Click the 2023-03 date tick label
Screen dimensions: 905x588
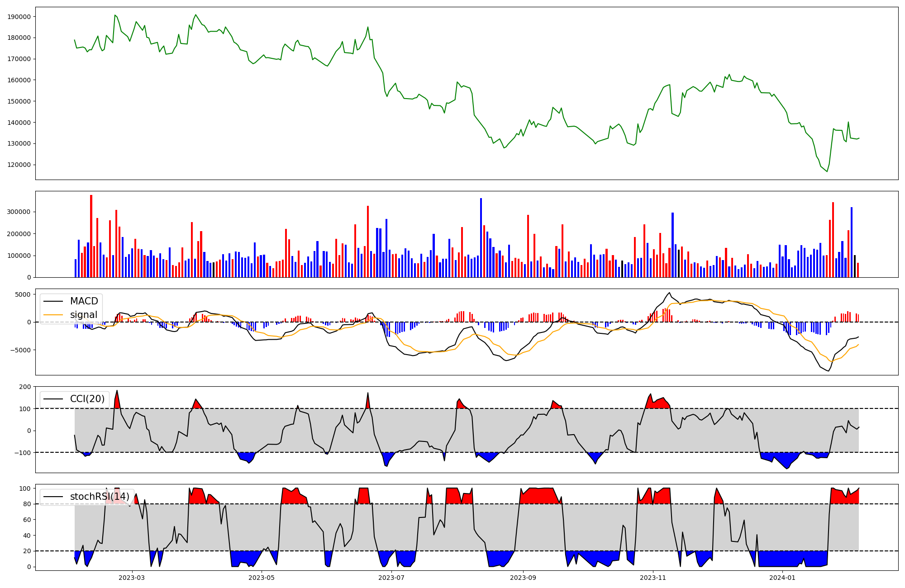pyautogui.click(x=132, y=578)
